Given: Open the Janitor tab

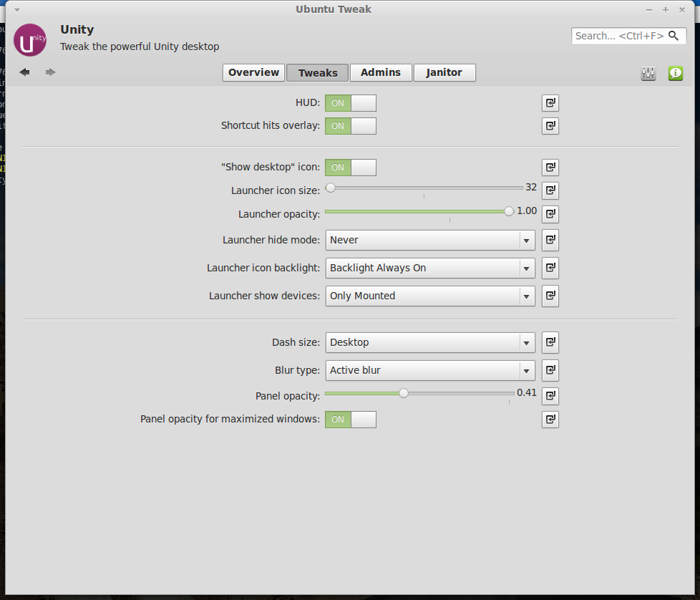Looking at the screenshot, I should pos(444,72).
